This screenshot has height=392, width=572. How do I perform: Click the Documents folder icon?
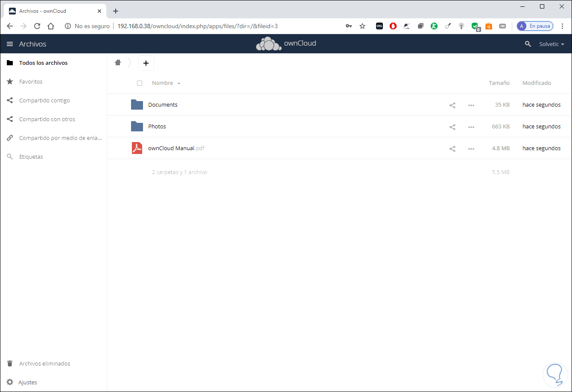pyautogui.click(x=137, y=105)
